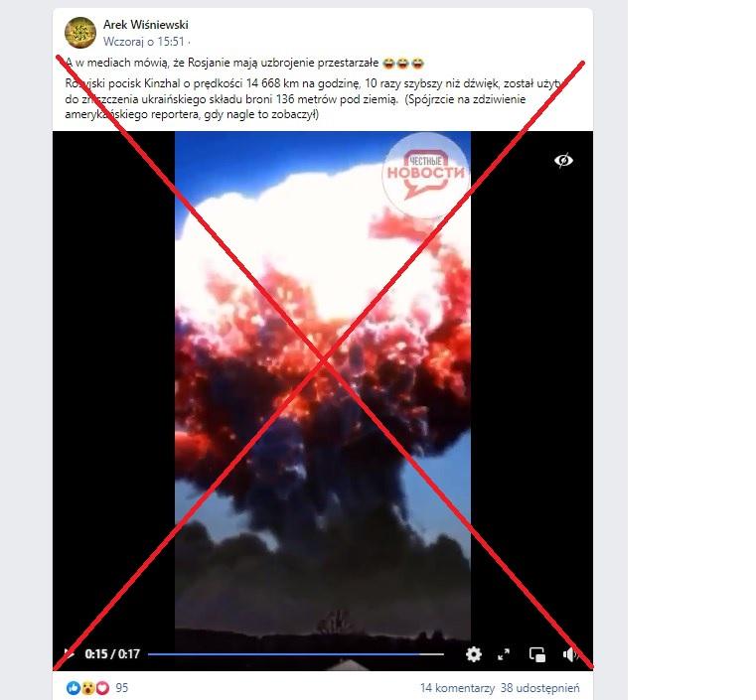Expand video to fullscreen
Viewport: 756px width, 700px height.
(x=504, y=654)
